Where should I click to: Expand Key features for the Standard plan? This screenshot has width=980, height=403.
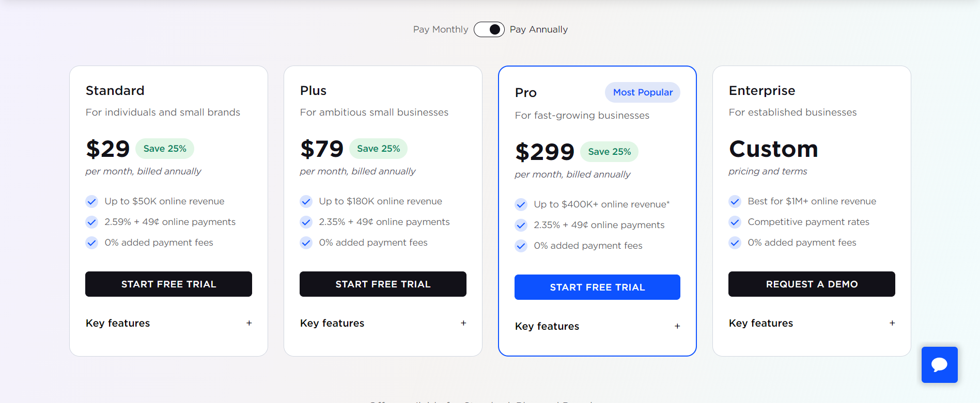click(248, 323)
